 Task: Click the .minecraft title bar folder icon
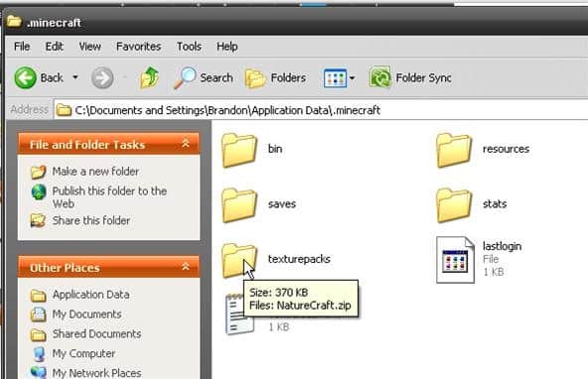(14, 22)
